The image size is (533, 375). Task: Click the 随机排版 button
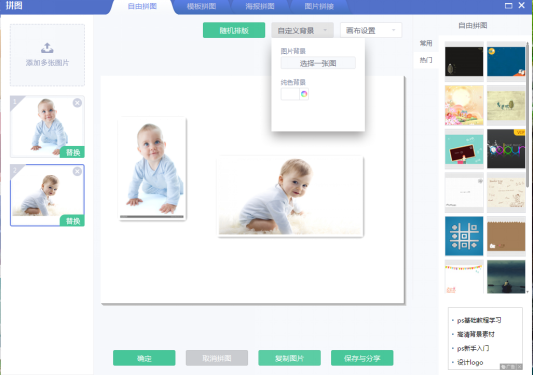[234, 30]
